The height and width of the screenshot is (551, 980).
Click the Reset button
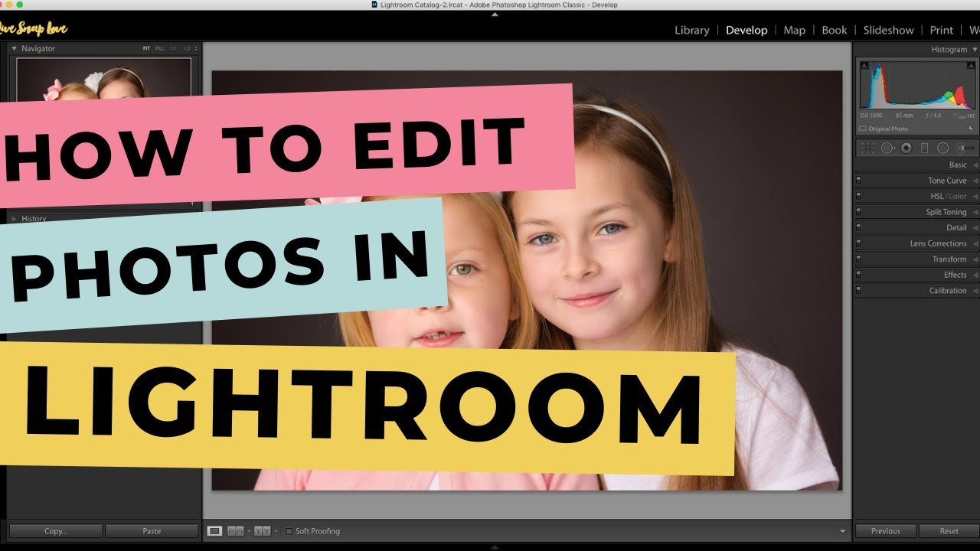(949, 531)
